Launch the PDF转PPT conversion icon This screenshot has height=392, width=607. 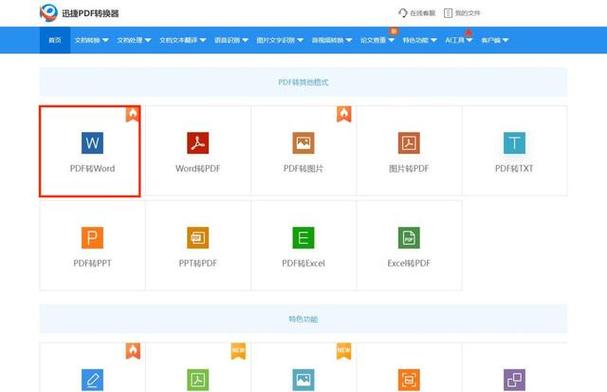tap(92, 238)
